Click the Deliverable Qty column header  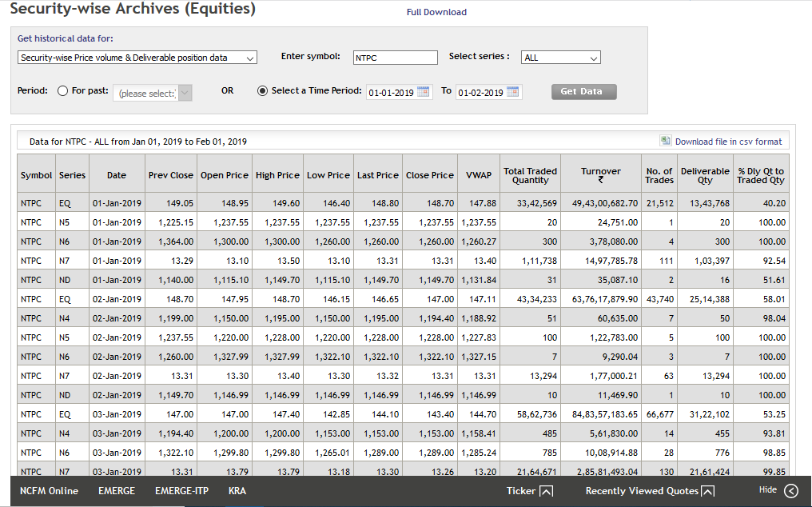click(706, 175)
